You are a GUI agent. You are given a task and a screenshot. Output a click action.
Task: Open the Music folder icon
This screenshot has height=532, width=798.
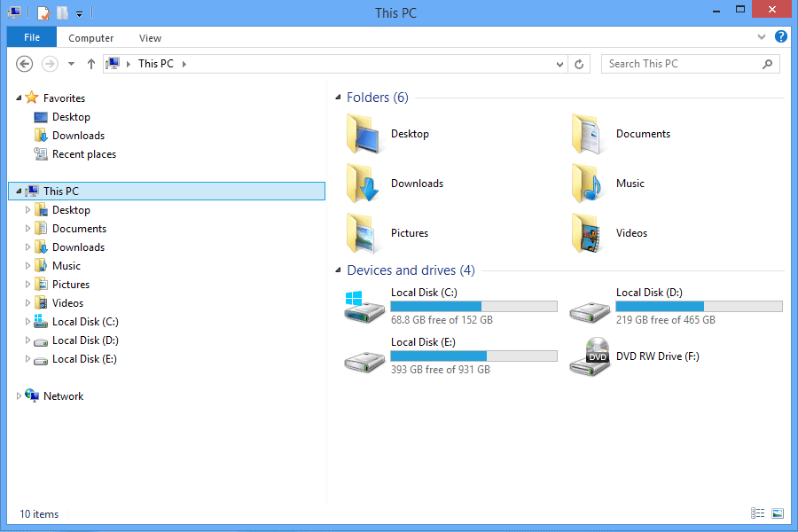pyautogui.click(x=589, y=184)
